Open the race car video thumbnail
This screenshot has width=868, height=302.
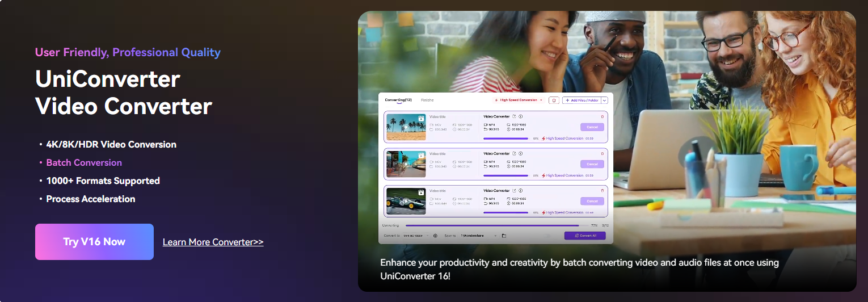click(406, 201)
